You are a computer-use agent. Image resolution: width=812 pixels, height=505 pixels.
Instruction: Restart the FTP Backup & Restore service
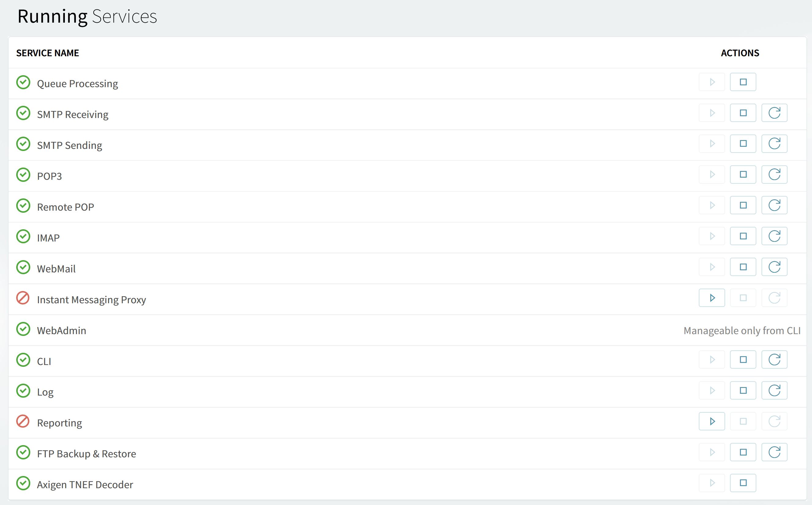click(774, 452)
